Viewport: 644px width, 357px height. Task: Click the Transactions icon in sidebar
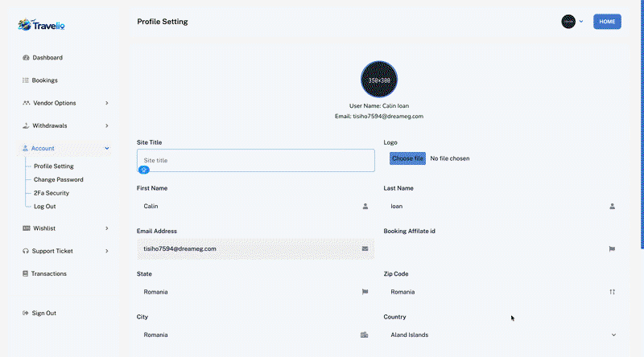(25, 273)
